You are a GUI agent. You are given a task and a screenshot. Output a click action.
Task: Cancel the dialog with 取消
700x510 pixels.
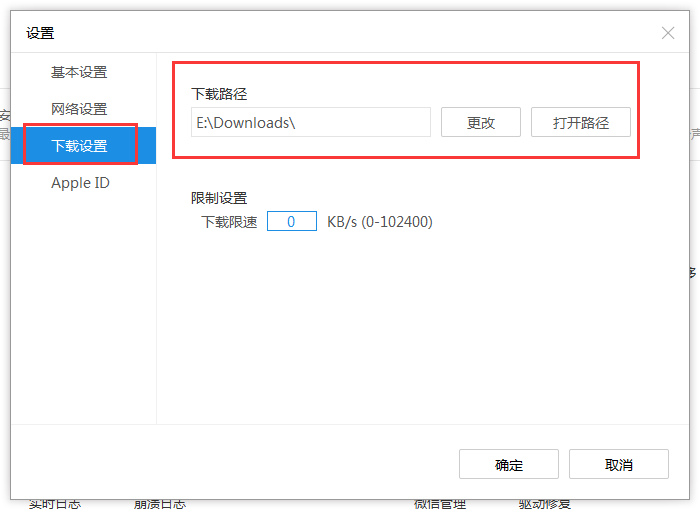pyautogui.click(x=618, y=464)
